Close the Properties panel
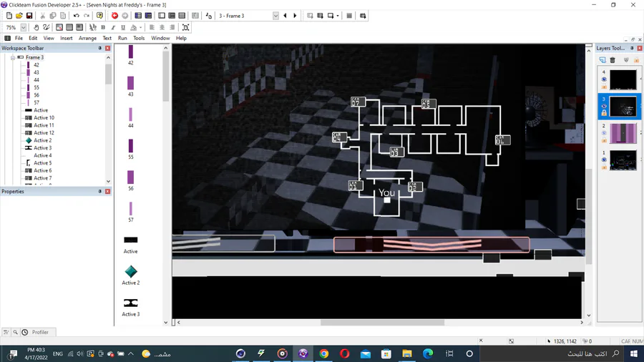The image size is (644, 362). [107, 192]
